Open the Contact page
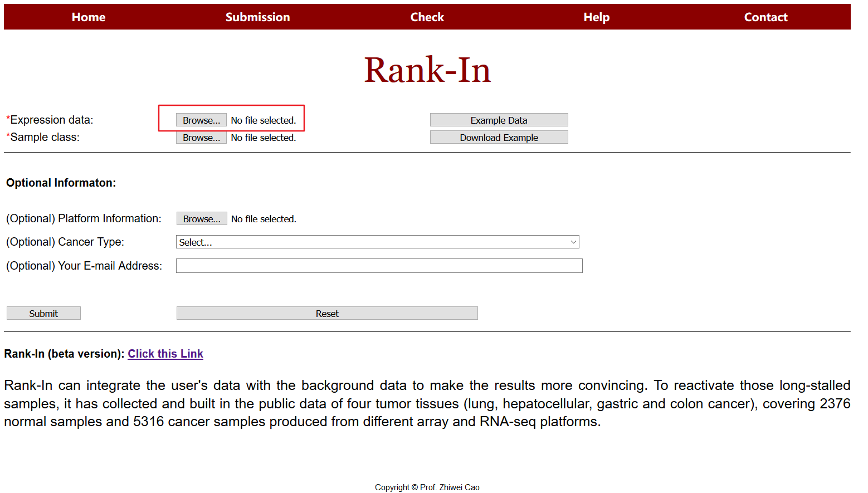This screenshot has height=493, width=868. (x=765, y=17)
